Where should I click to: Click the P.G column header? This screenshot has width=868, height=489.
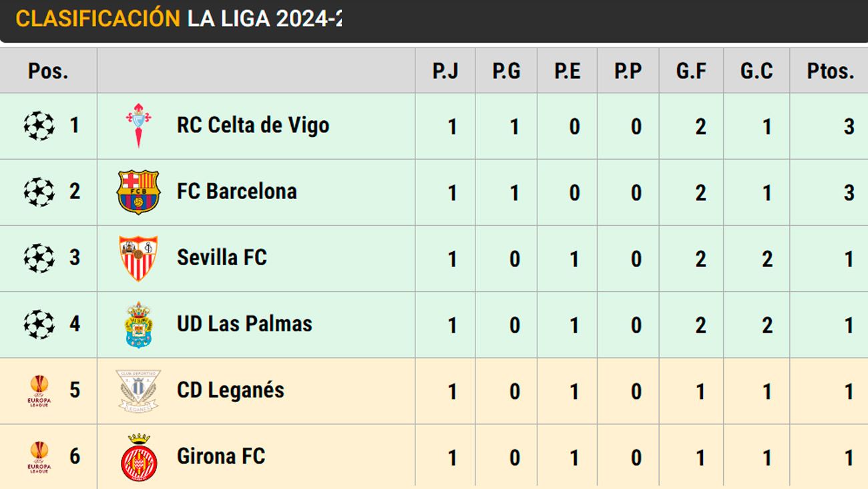tap(506, 71)
